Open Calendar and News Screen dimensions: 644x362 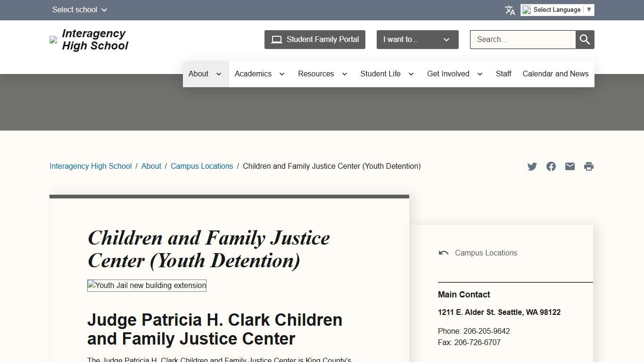click(x=555, y=74)
